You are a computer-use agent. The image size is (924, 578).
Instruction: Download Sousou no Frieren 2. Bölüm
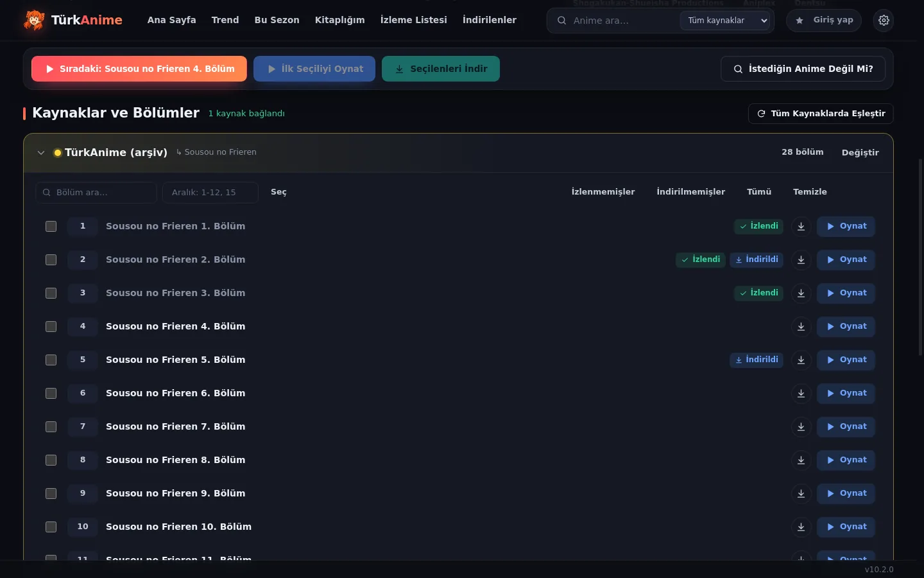point(801,259)
